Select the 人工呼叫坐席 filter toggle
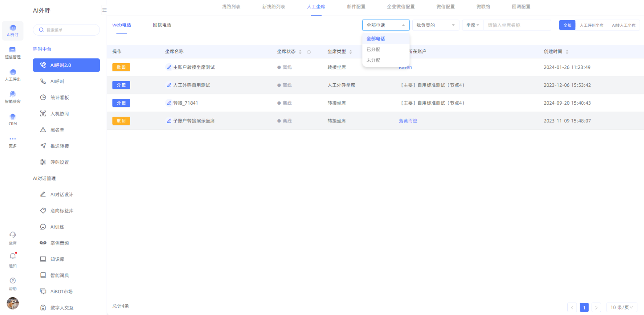The height and width of the screenshot is (315, 644). click(591, 25)
